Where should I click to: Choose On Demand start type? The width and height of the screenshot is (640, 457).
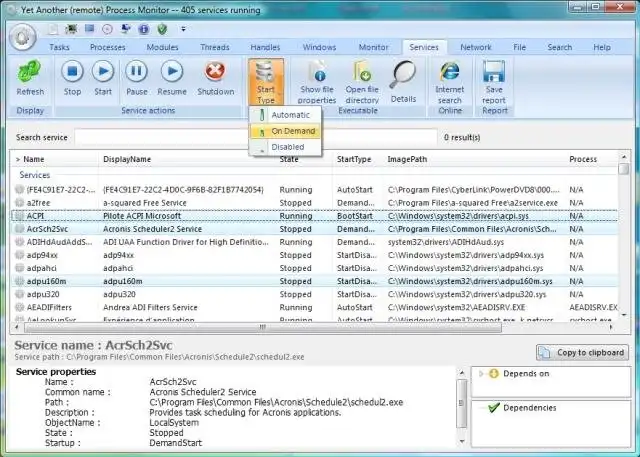(285, 131)
